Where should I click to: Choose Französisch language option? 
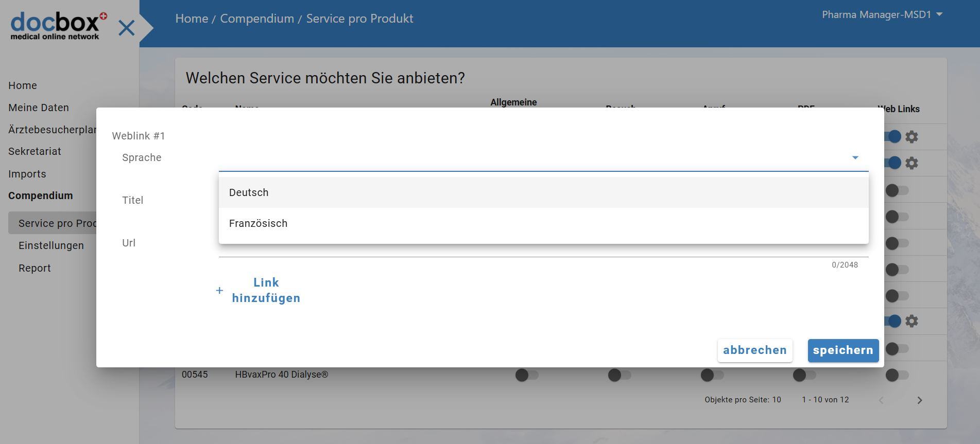pyautogui.click(x=258, y=223)
